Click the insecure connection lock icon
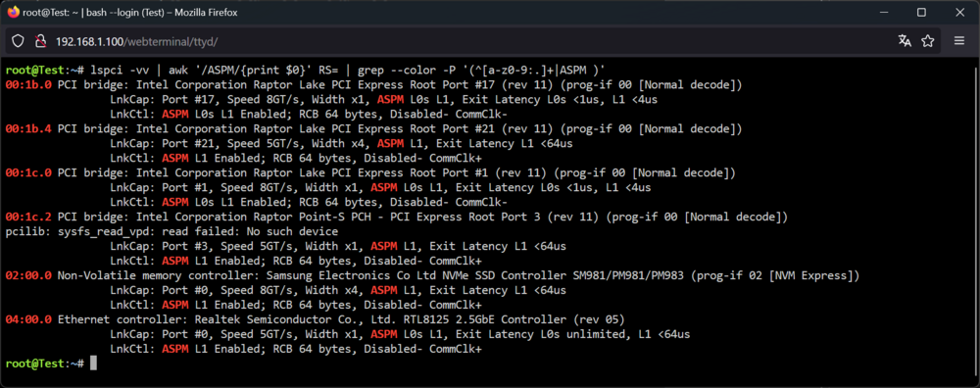The image size is (980, 388). click(40, 41)
